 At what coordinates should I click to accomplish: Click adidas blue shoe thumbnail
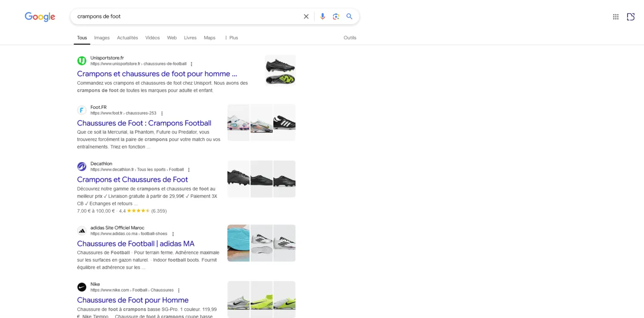click(x=238, y=243)
